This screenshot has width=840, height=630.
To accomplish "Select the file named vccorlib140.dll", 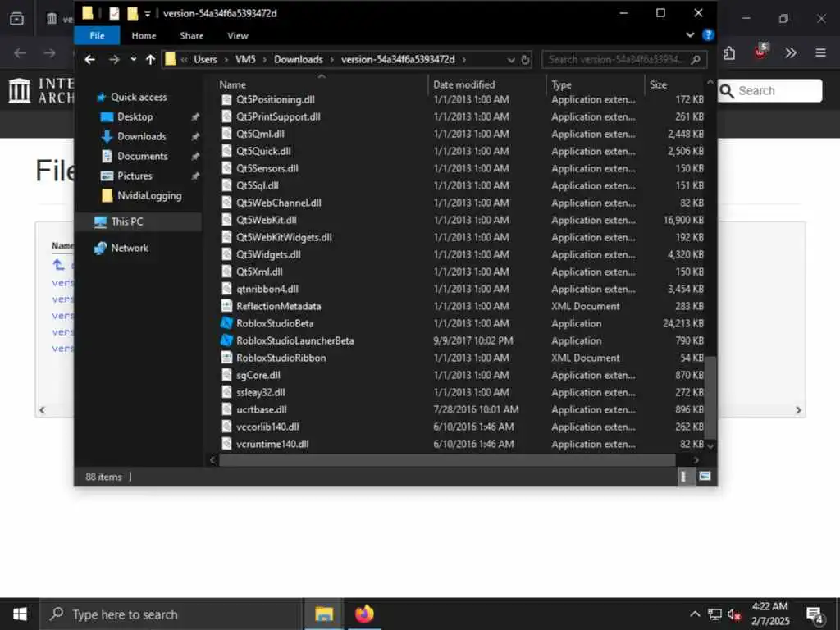I will tap(267, 427).
